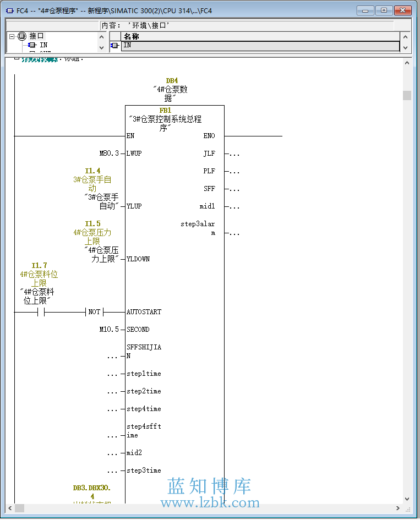Viewport: 420px width, 520px height.
Task: Click editor vertical scrollbar down arrow
Action: (x=407, y=499)
